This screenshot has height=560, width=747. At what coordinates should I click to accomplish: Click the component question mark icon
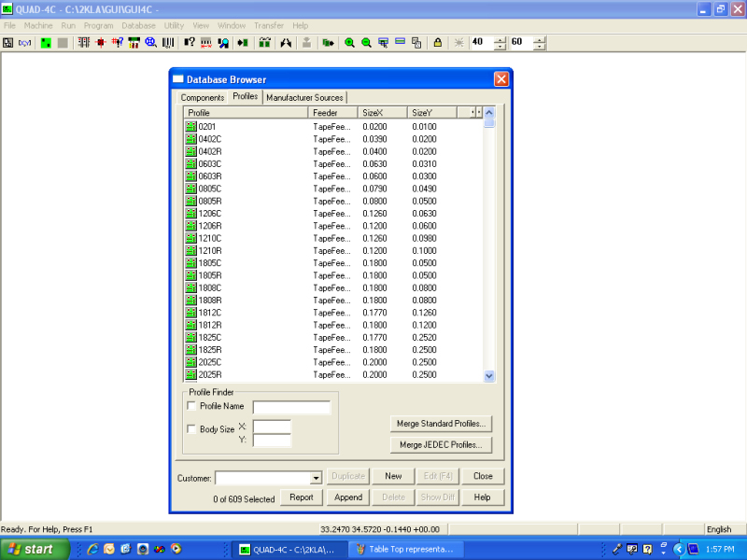[190, 43]
